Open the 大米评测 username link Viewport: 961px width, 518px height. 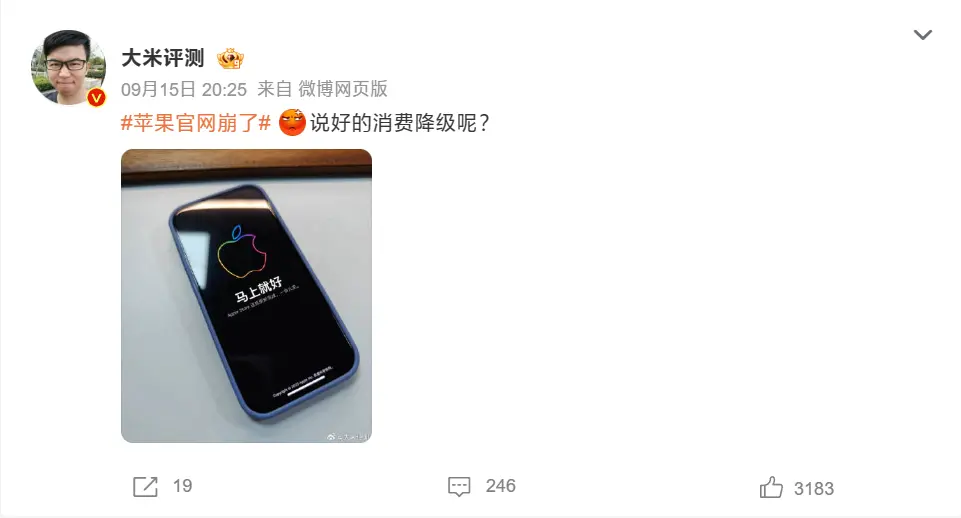tap(162, 58)
